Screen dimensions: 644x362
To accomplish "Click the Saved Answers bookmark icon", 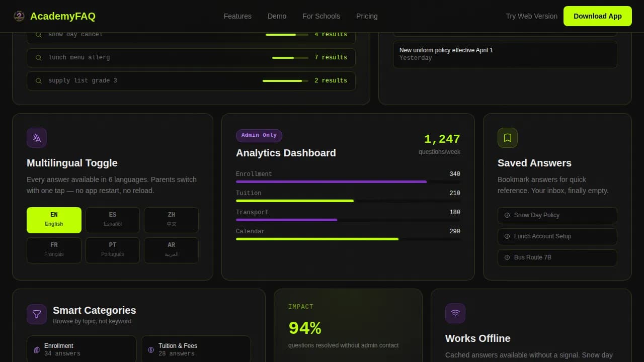I will [508, 138].
